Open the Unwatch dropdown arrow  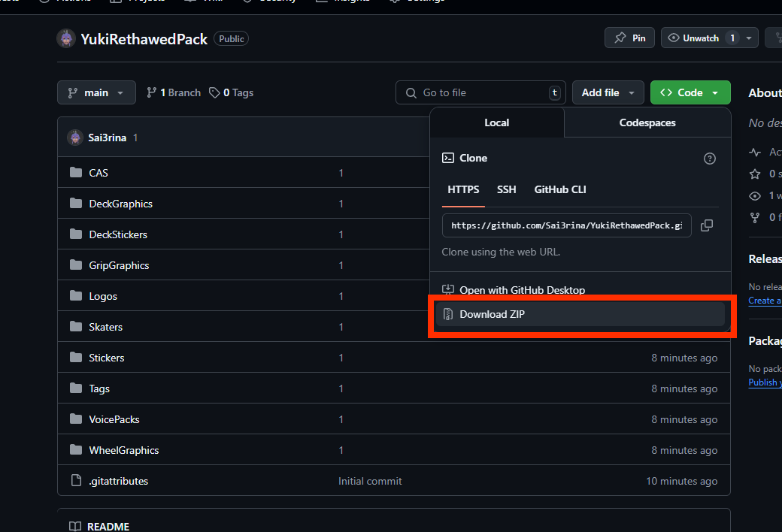tap(750, 38)
